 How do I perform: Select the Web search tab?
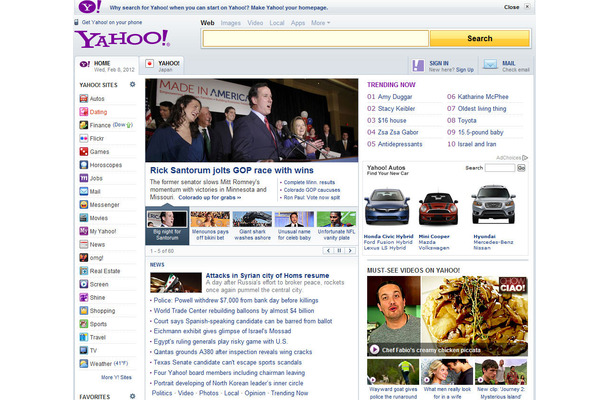[x=207, y=23]
